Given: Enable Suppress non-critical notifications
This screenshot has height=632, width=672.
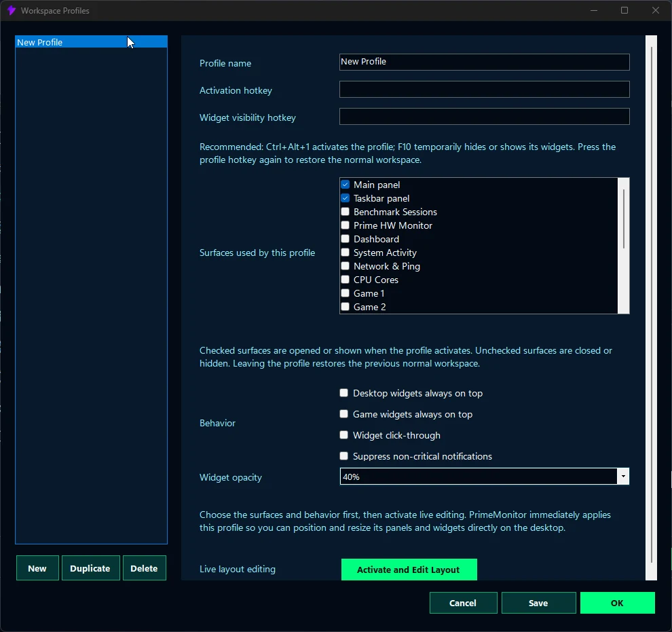Looking at the screenshot, I should pos(343,456).
